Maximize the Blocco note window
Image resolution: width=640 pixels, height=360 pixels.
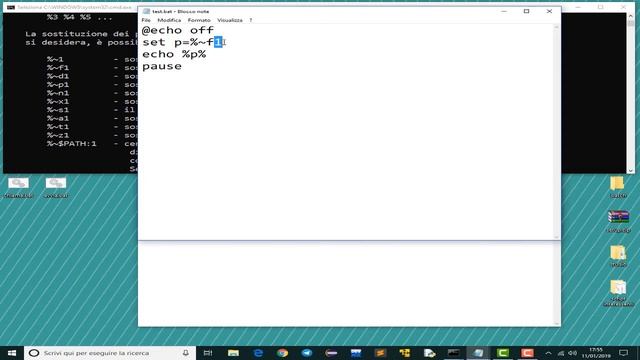[x=527, y=11]
